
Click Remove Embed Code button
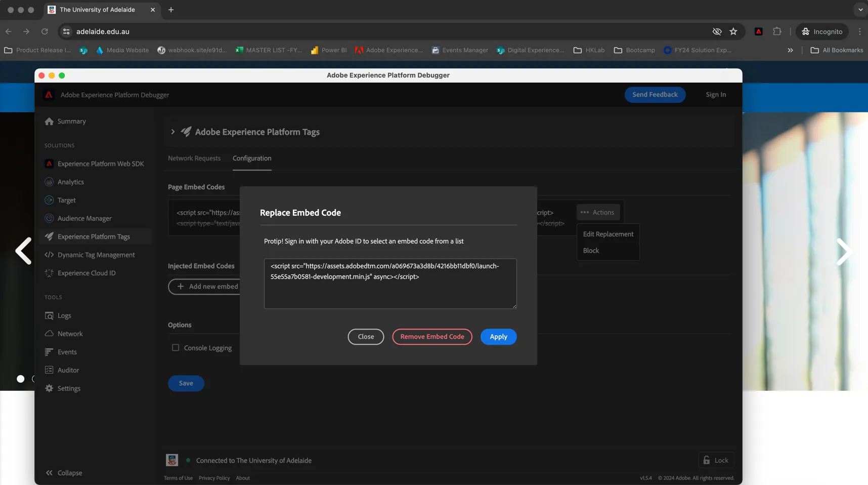click(x=432, y=337)
